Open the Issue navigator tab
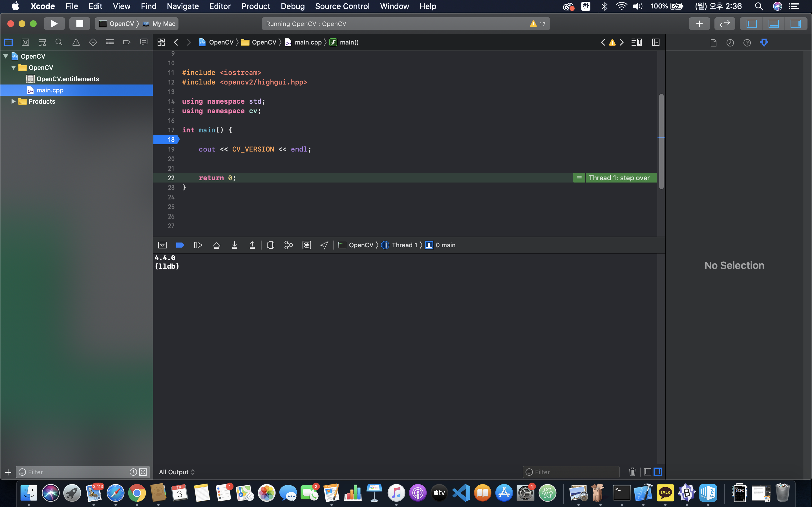This screenshot has height=507, width=812. [x=76, y=42]
